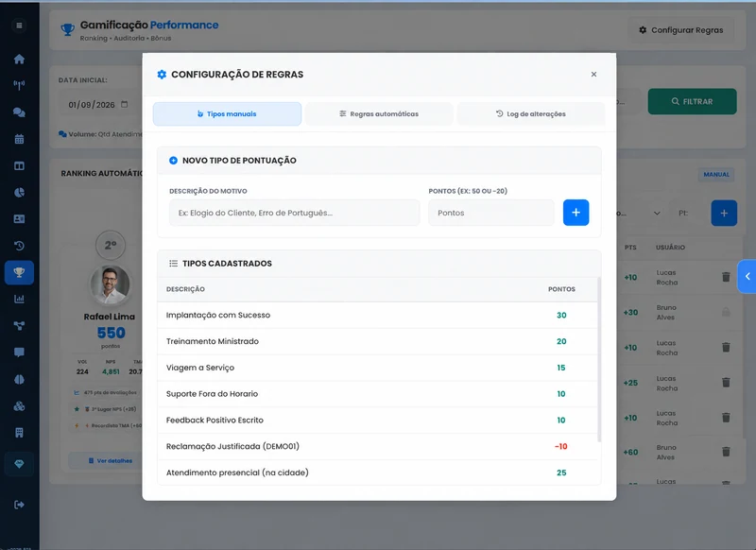The width and height of the screenshot is (756, 550).
Task: Expand the blue side panel arrow
Action: [747, 277]
